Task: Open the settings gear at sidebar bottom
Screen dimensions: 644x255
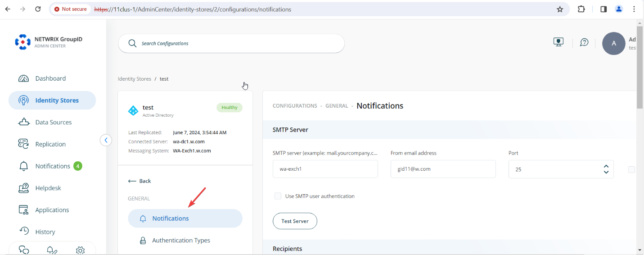Action: (81, 250)
